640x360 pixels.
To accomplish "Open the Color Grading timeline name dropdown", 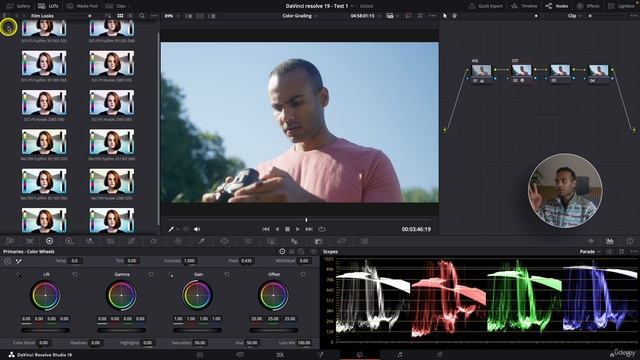I will pos(300,16).
